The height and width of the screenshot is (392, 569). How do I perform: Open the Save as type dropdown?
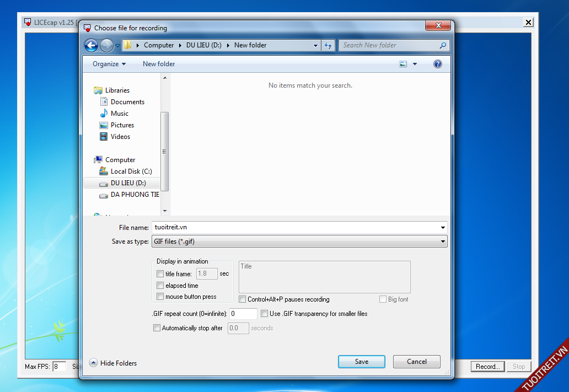299,241
